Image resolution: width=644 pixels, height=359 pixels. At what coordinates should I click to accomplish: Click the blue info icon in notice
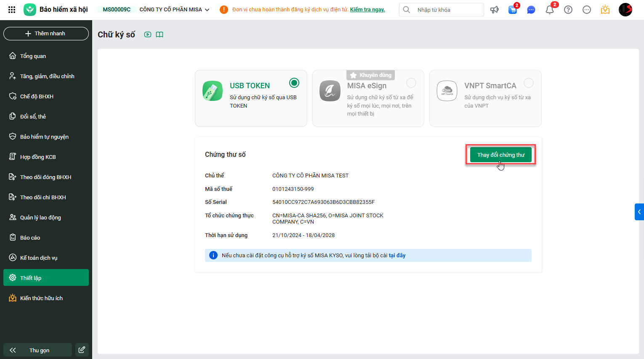tap(213, 255)
